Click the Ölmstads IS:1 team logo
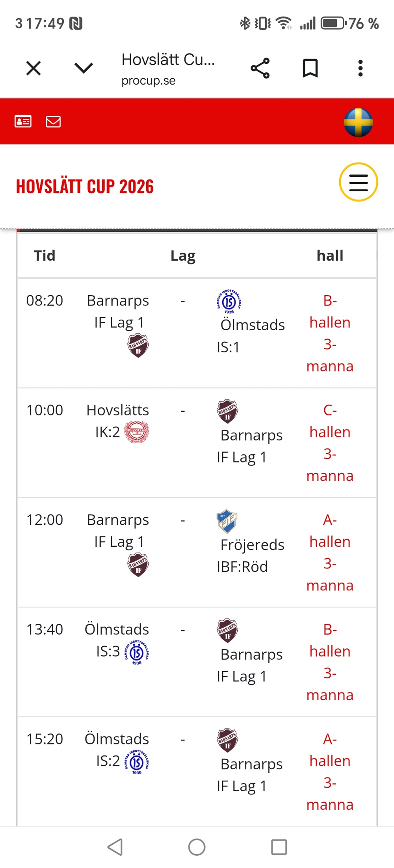 point(229,302)
